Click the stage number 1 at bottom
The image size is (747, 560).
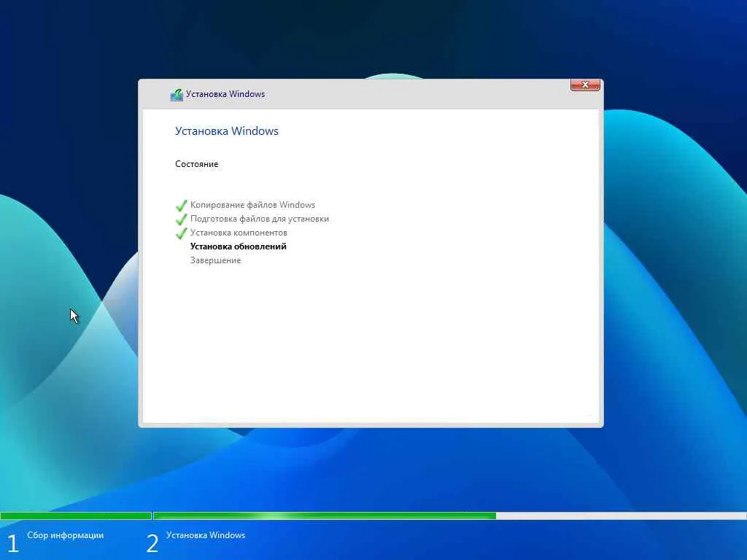tap(13, 543)
